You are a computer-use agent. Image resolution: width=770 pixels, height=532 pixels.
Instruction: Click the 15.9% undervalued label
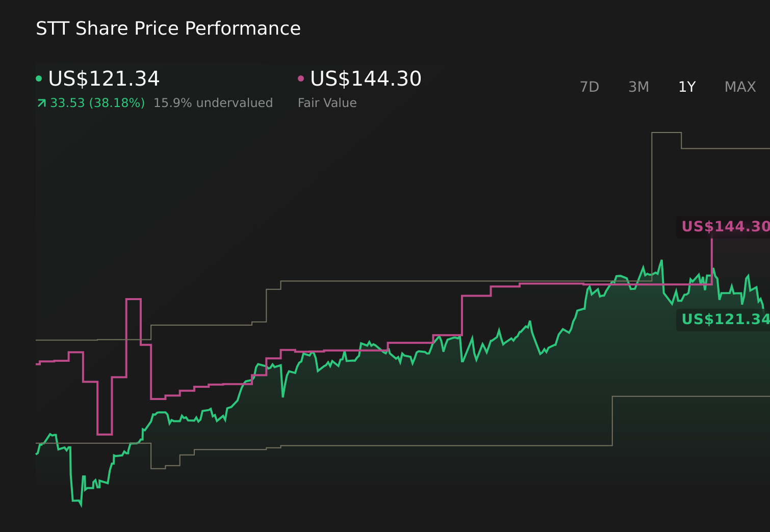[213, 103]
